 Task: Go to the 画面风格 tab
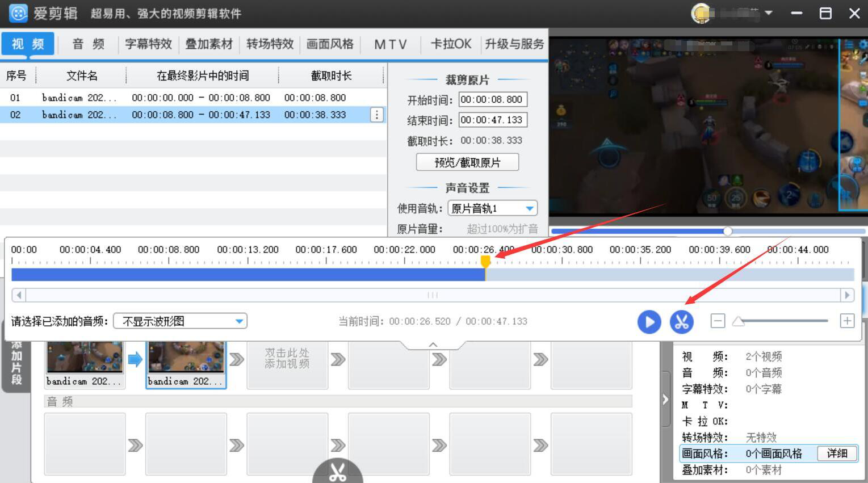click(330, 44)
